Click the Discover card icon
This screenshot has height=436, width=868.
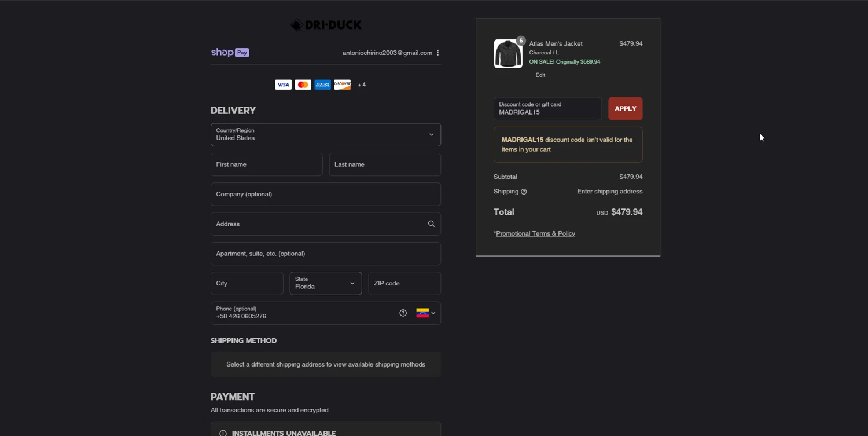[x=342, y=85]
